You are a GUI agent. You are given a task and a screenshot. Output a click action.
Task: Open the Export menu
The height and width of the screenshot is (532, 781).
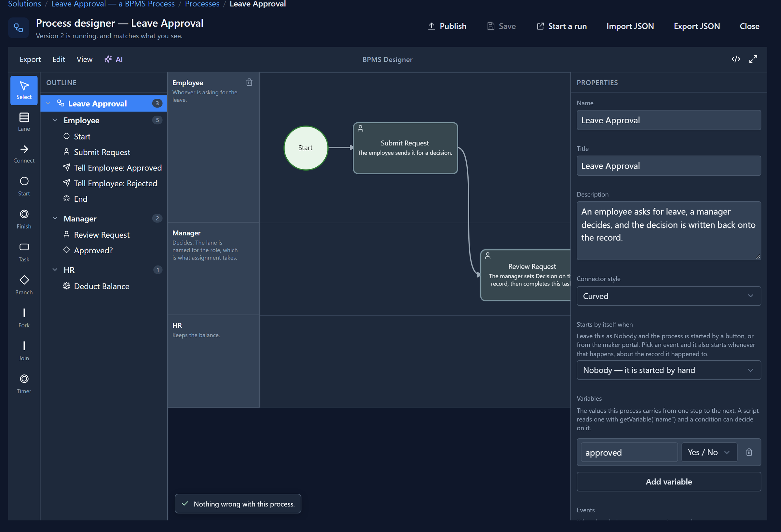coord(30,60)
